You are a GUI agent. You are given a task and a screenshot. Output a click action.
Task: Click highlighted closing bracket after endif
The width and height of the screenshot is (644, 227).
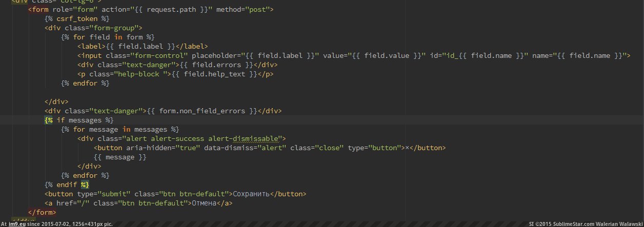(85, 184)
